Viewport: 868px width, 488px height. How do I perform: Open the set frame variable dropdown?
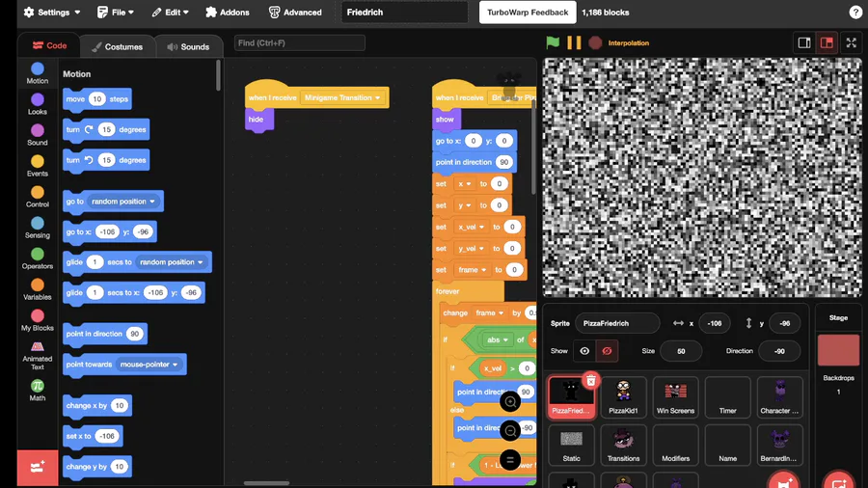472,270
